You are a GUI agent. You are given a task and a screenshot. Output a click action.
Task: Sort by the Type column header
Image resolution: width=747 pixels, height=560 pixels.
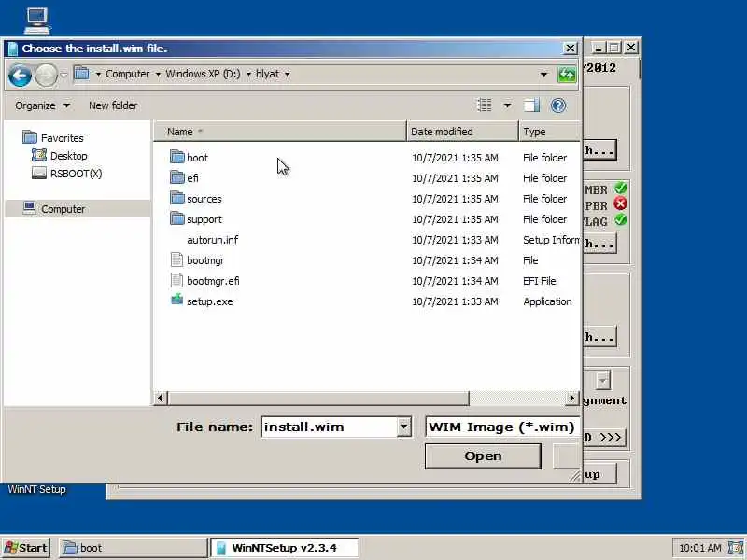[550, 132]
